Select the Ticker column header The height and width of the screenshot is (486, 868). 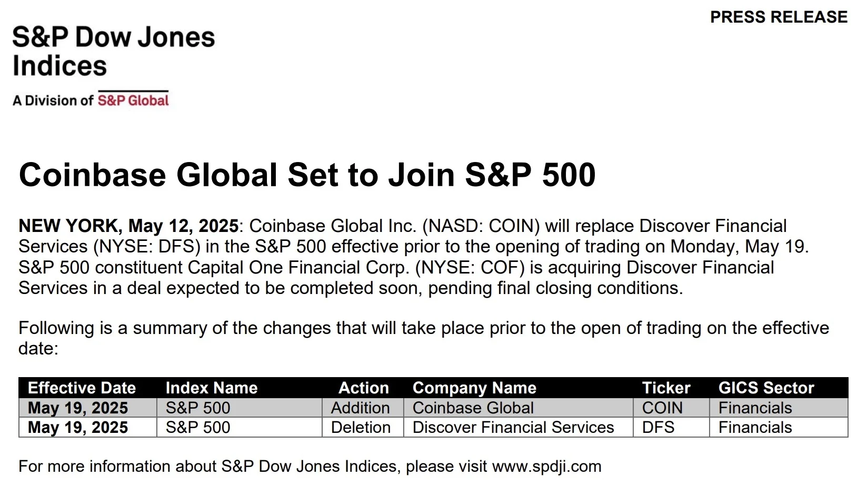(666, 388)
